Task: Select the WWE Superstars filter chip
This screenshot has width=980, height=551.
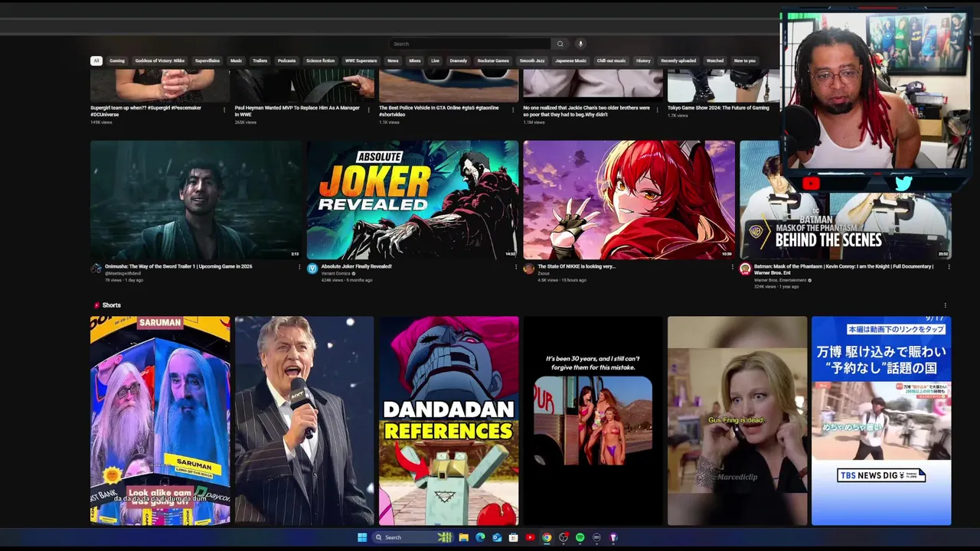Action: click(361, 60)
